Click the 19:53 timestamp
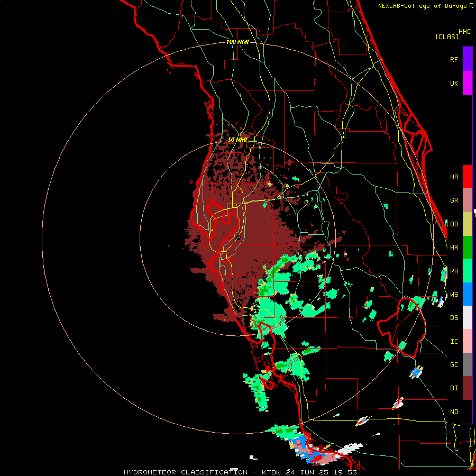The width and height of the screenshot is (476, 476). pyautogui.click(x=346, y=472)
